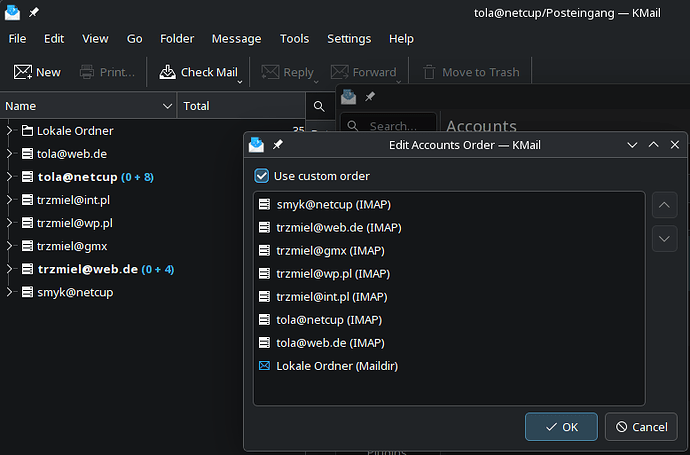This screenshot has height=455, width=690.
Task: Click the Name column sort chevron
Action: coord(167,106)
